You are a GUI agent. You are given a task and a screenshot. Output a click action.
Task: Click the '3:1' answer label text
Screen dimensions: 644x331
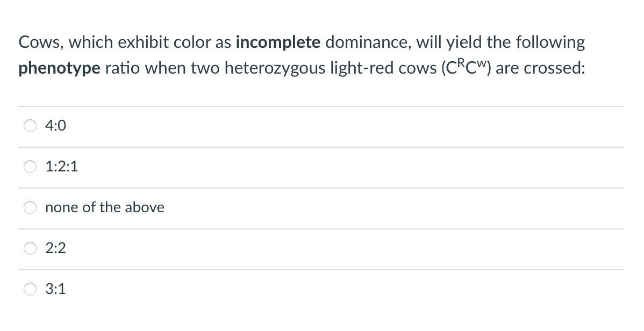click(x=56, y=289)
